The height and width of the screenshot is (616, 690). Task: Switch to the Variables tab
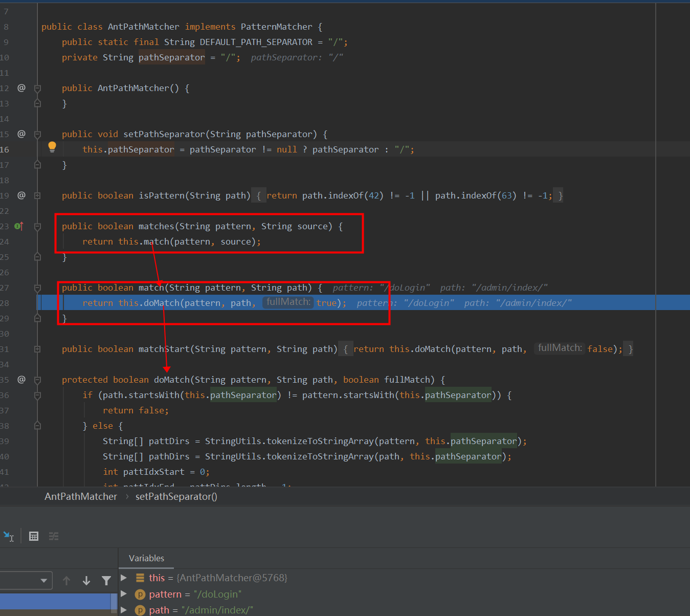click(x=146, y=558)
